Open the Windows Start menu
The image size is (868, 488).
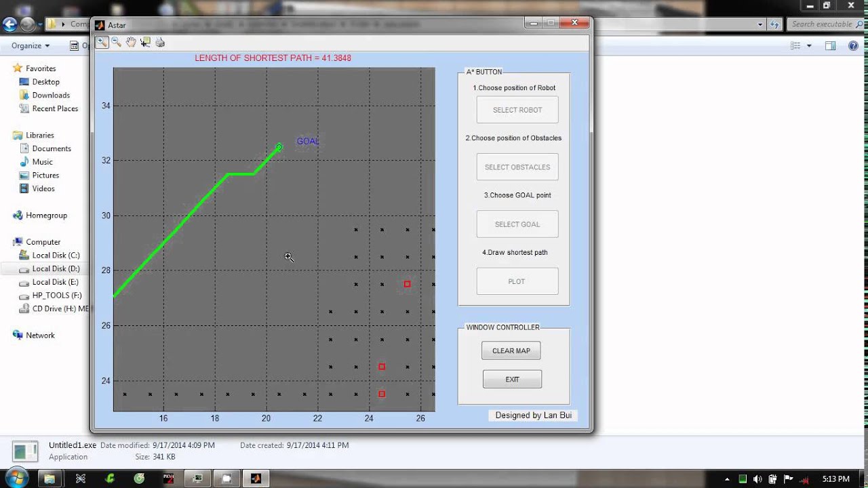tap(17, 477)
